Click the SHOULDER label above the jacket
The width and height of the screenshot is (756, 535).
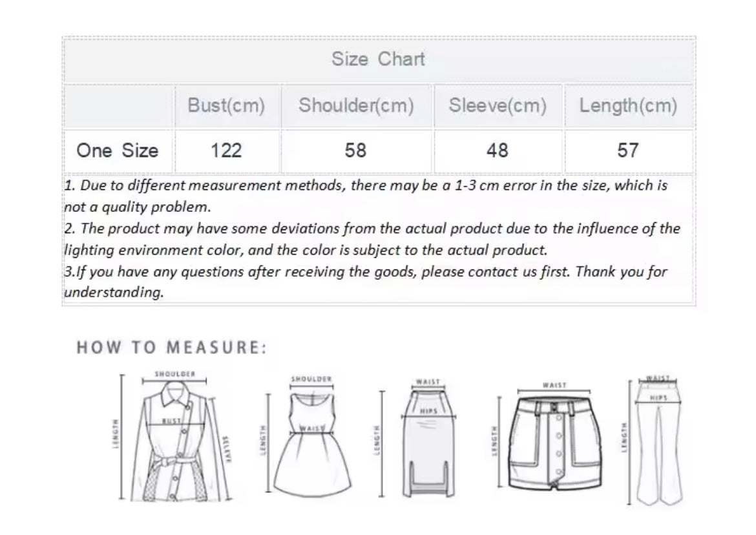pos(174,373)
